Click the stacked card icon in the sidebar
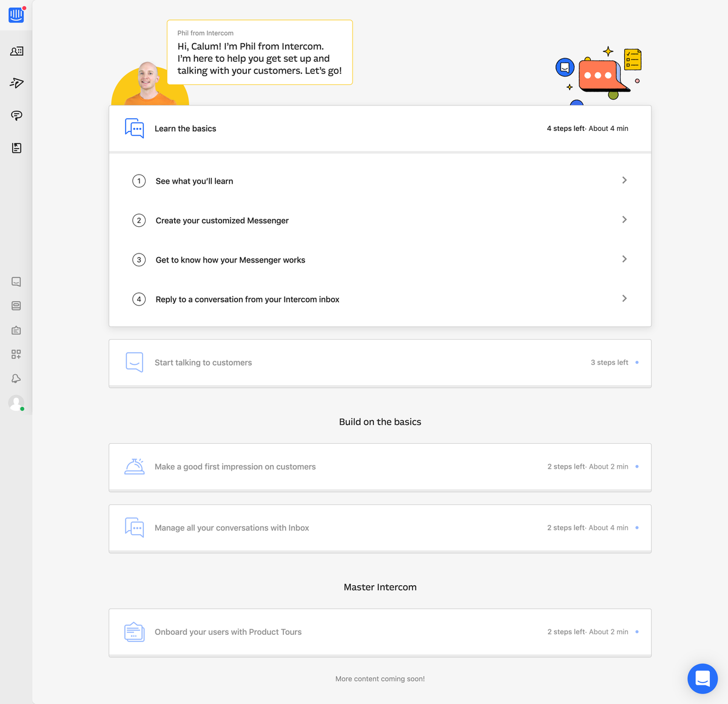This screenshot has width=728, height=704. [16, 306]
